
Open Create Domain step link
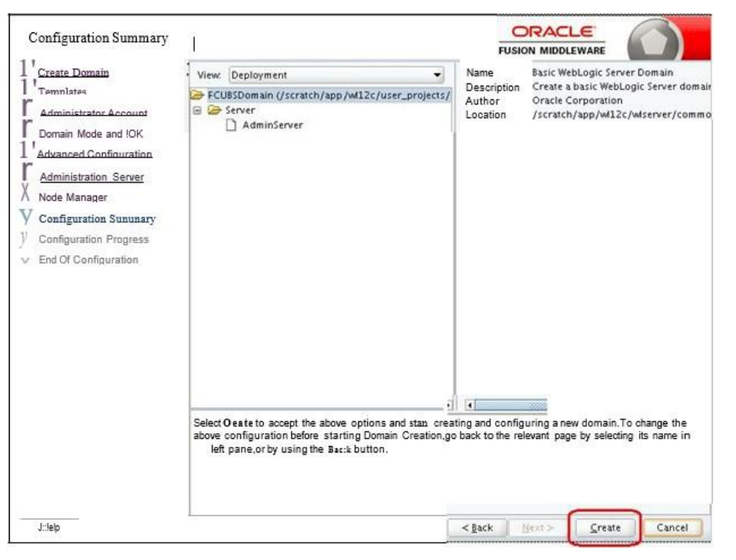(x=74, y=73)
